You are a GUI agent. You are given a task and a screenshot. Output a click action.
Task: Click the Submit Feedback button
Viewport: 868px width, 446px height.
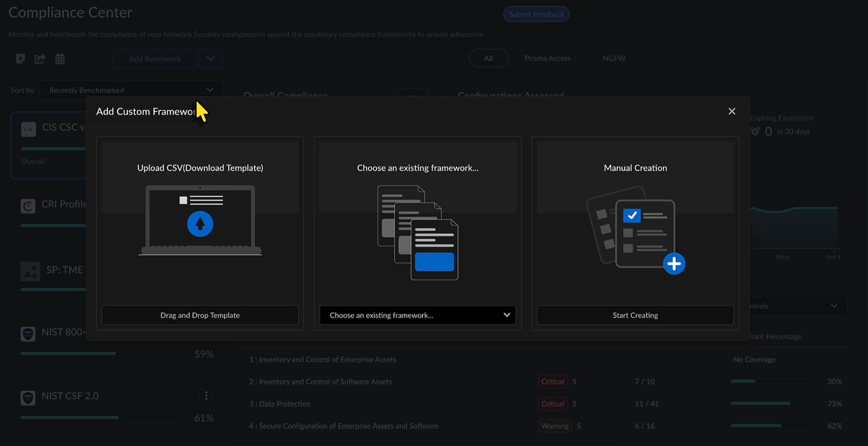pos(536,14)
